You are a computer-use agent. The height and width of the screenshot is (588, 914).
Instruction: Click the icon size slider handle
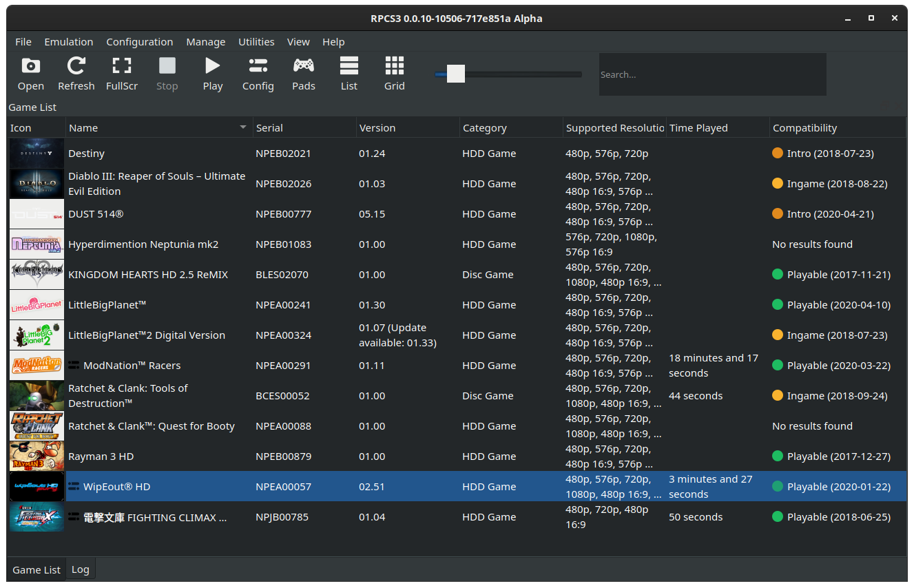[x=455, y=74]
